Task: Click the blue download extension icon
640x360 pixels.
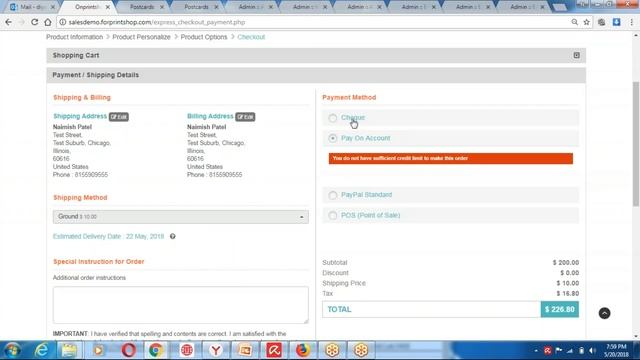Action: point(616,22)
